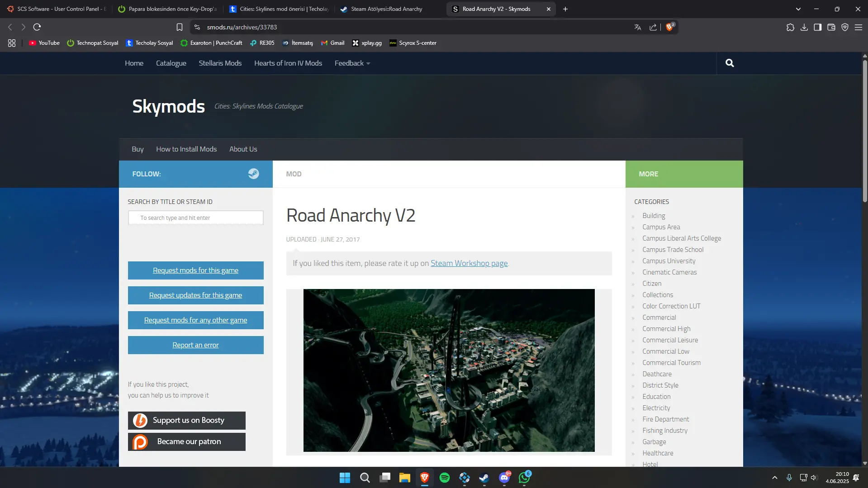The height and width of the screenshot is (488, 868).
Task: Switch to the Cities: Skylines mod önerisi tab
Action: pyautogui.click(x=279, y=9)
